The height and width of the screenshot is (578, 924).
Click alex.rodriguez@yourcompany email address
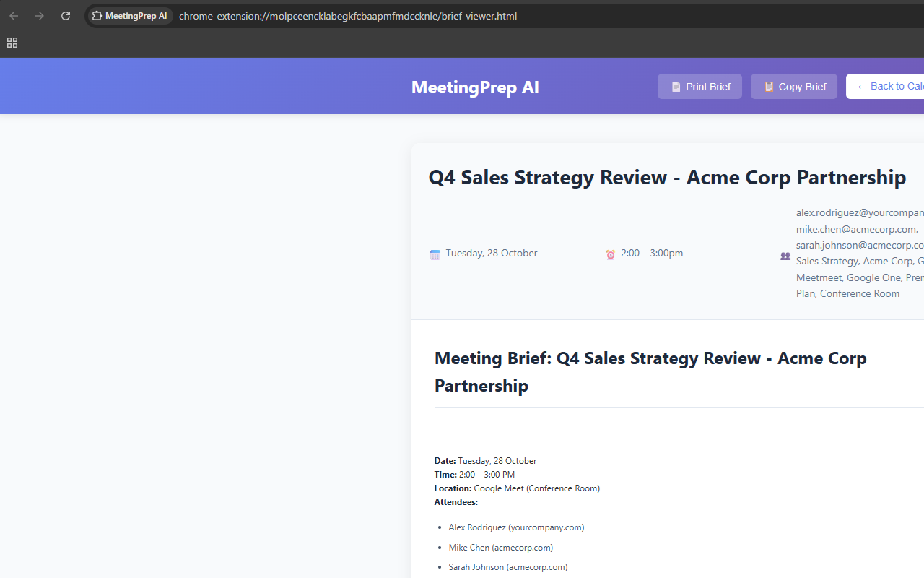tap(858, 212)
